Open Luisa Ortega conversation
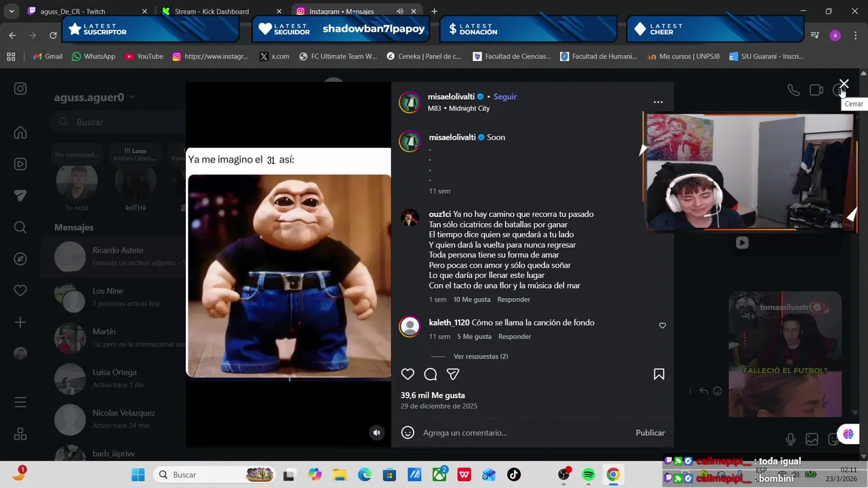This screenshot has width=868, height=488. [114, 379]
